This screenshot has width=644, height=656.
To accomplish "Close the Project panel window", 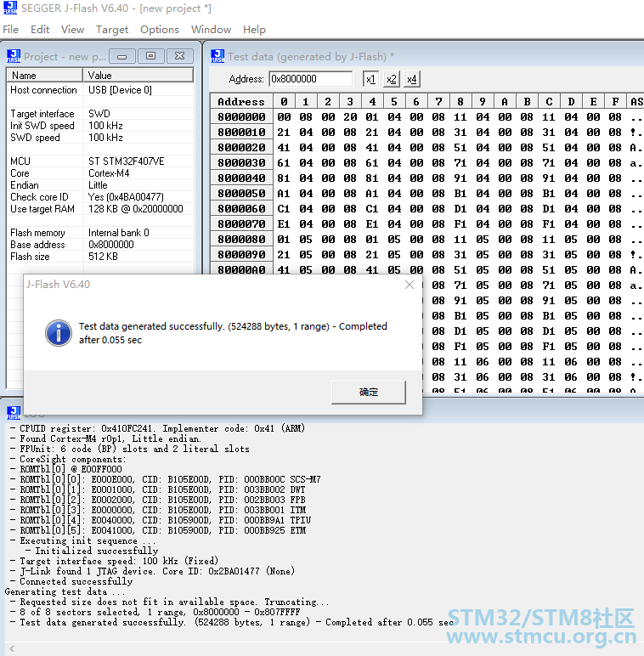I will pos(180,56).
